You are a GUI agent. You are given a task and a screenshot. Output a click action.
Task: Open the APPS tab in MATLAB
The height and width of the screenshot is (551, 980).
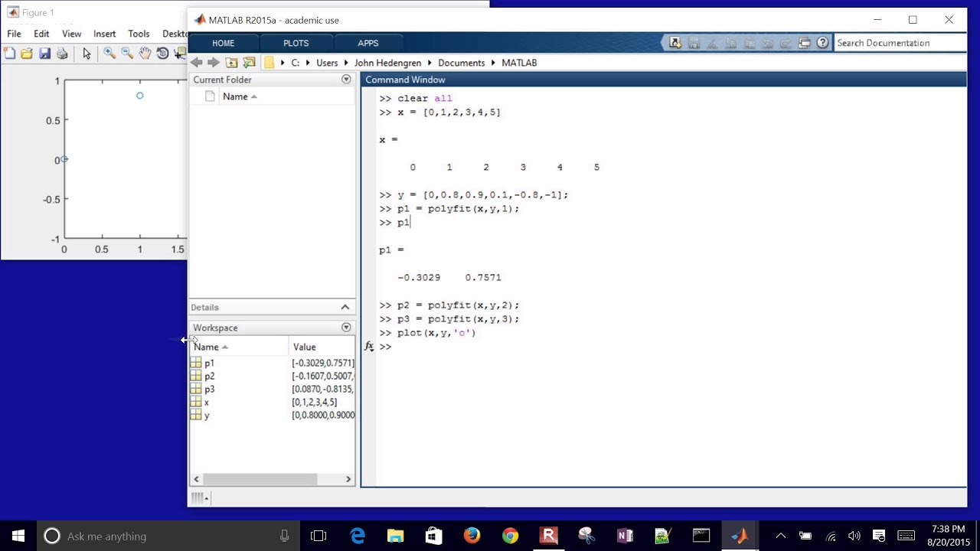point(367,43)
